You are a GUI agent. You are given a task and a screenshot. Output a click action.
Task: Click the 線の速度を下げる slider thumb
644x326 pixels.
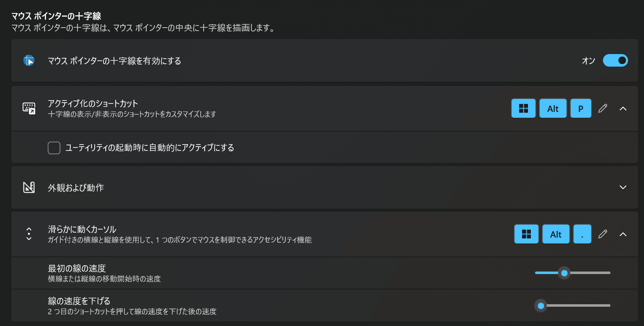[x=541, y=305]
